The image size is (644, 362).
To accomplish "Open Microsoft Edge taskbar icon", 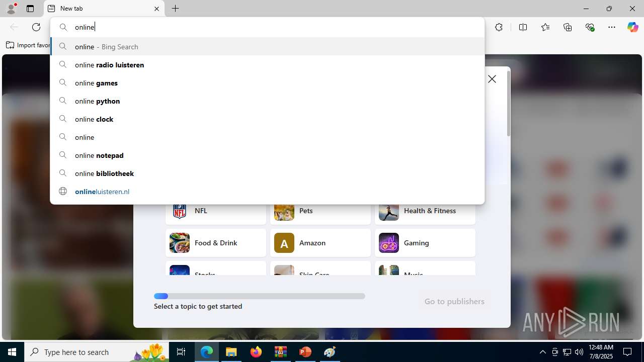I will click(x=207, y=352).
